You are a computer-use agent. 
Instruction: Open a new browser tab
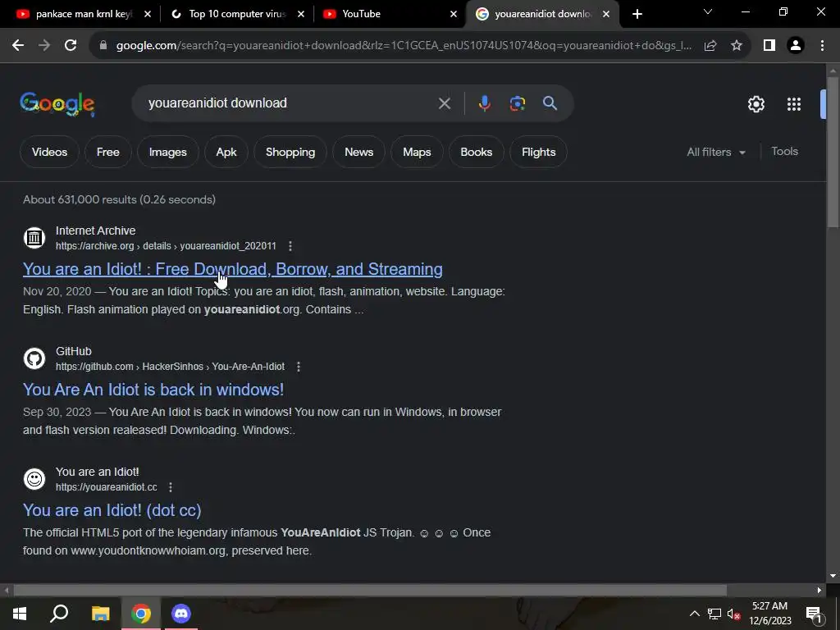[x=637, y=14]
